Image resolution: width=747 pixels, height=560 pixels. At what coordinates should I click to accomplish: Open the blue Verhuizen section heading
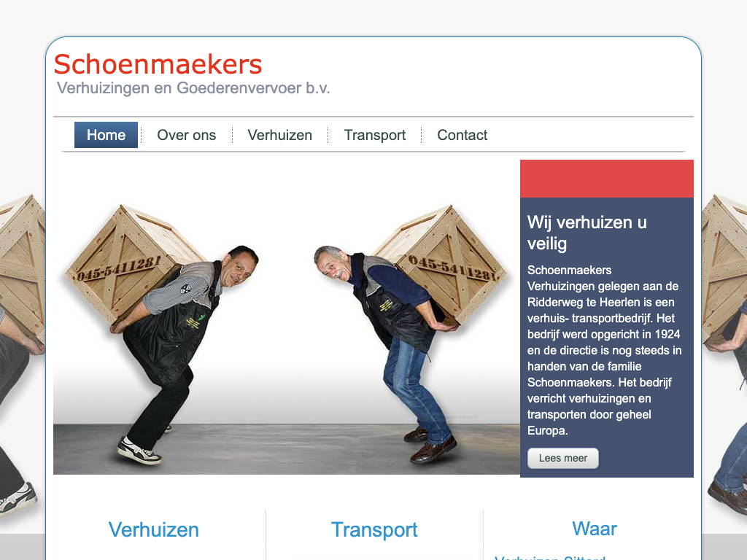[153, 529]
